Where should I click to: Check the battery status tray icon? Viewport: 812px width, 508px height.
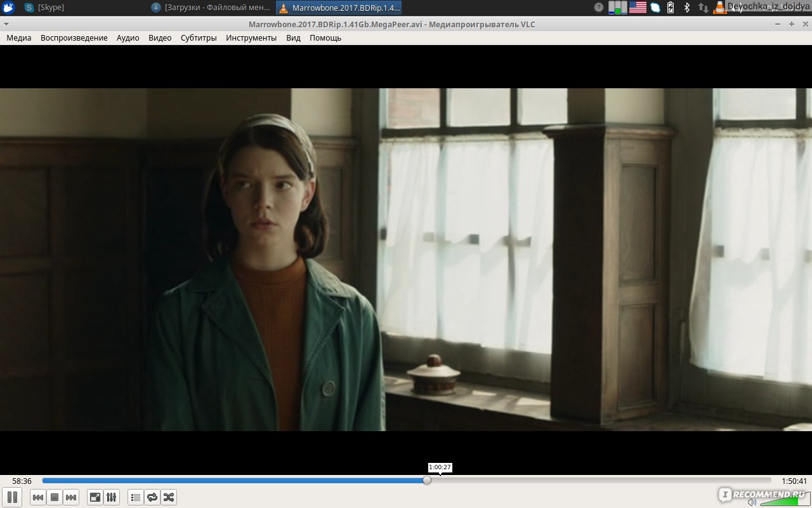[671, 8]
